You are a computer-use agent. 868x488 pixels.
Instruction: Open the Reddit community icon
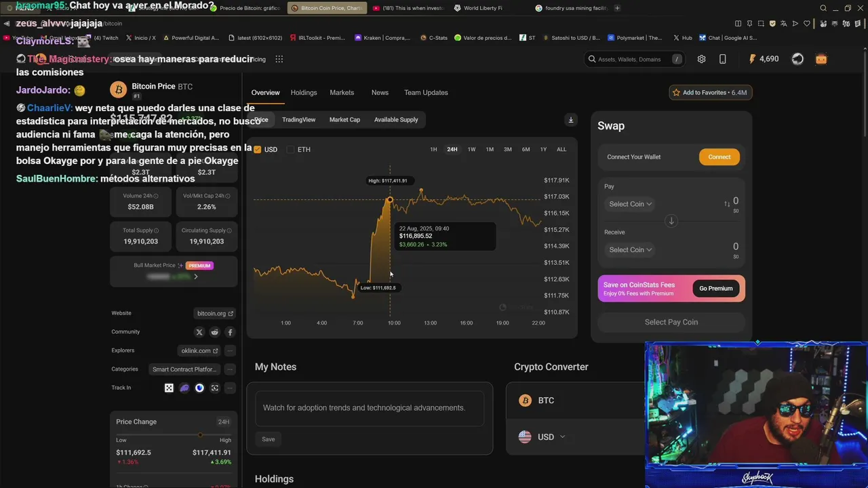pyautogui.click(x=215, y=332)
